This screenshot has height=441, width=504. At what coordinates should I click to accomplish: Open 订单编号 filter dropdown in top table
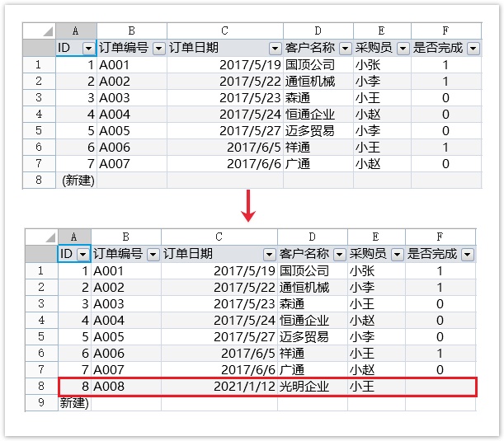click(x=158, y=49)
